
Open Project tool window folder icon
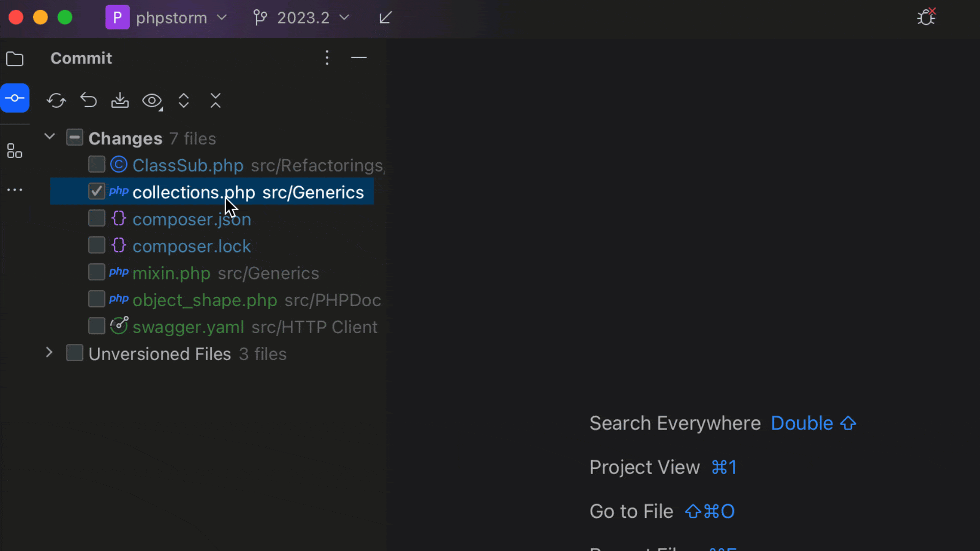(x=15, y=59)
